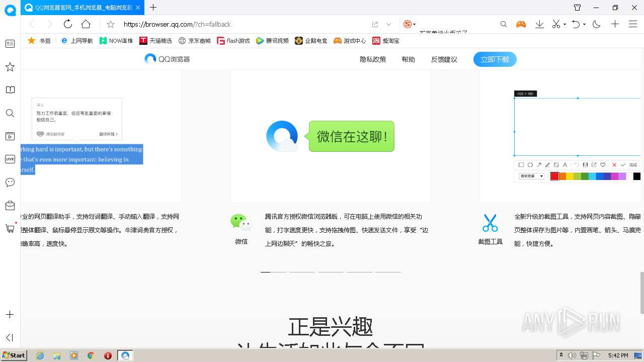Go forward to next page
The width and height of the screenshot is (644, 362).
pos(49,24)
